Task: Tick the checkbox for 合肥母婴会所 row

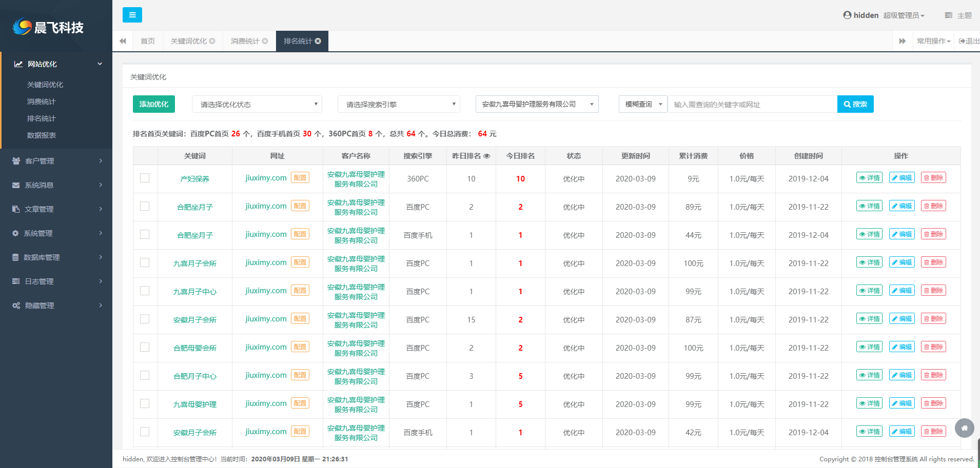Action: point(145,347)
